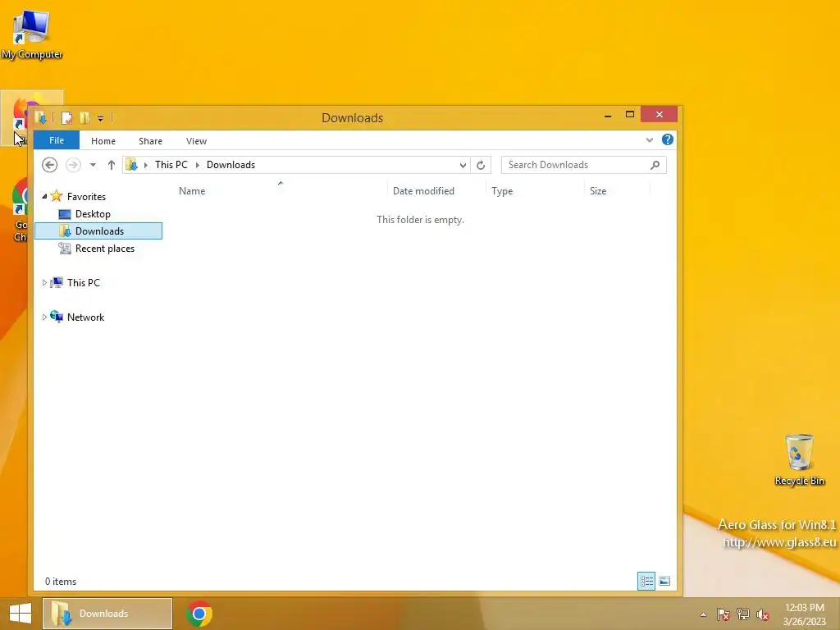Click the Properties quick access icon
840x630 pixels.
click(67, 118)
